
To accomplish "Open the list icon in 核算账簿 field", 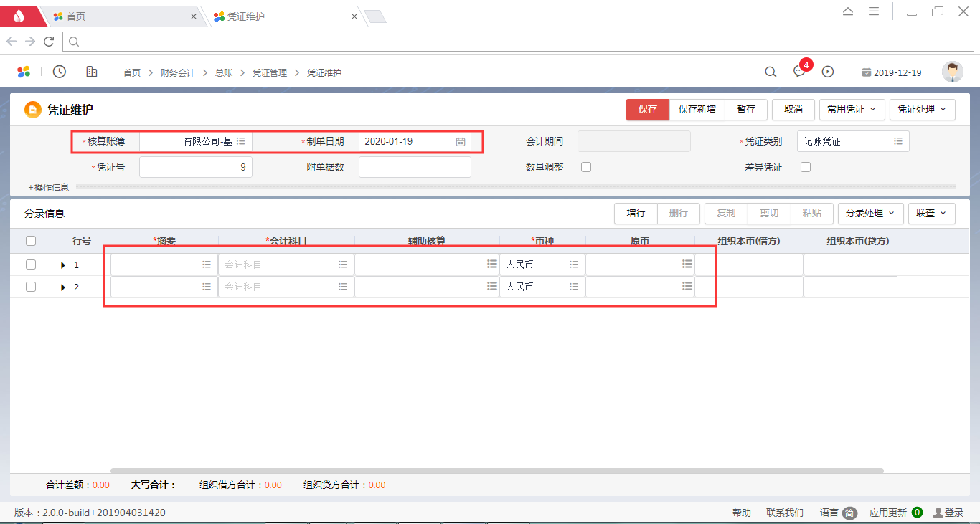I will [x=241, y=142].
